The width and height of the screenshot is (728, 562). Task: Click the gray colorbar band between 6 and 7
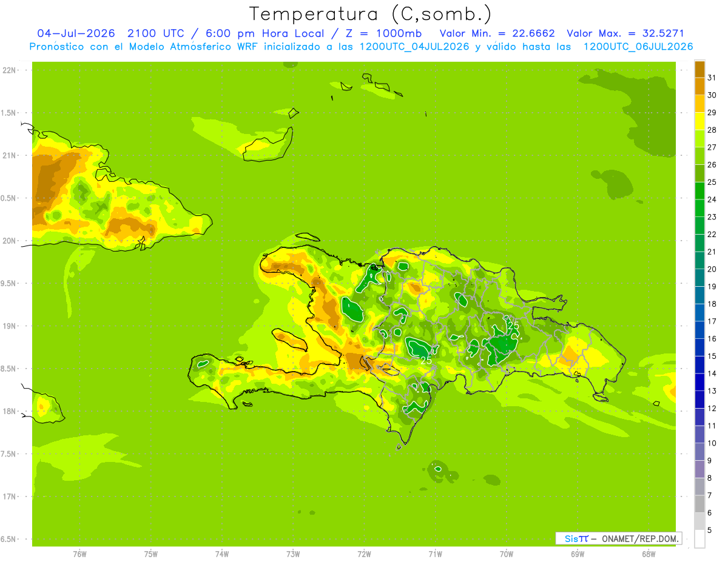699,504
